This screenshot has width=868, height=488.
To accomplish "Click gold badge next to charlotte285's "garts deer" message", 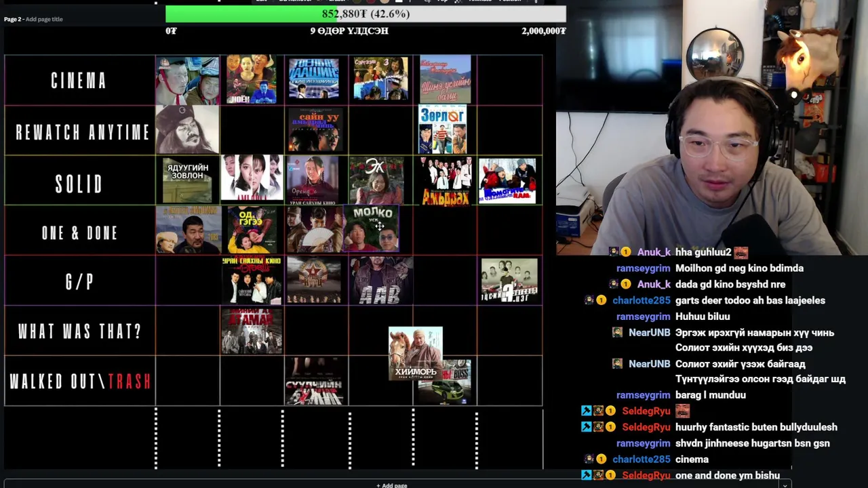I will [x=601, y=300].
